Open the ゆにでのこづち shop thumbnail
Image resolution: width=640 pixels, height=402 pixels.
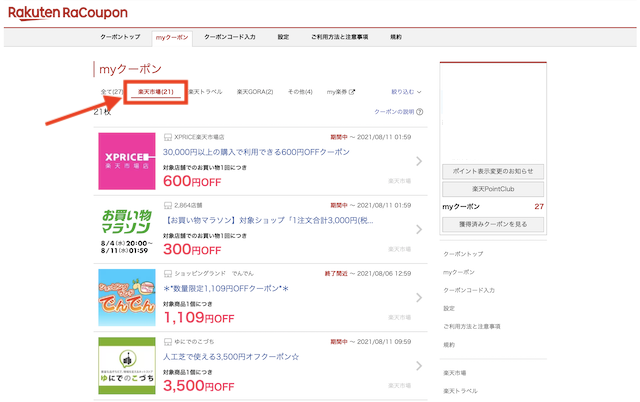[127, 366]
